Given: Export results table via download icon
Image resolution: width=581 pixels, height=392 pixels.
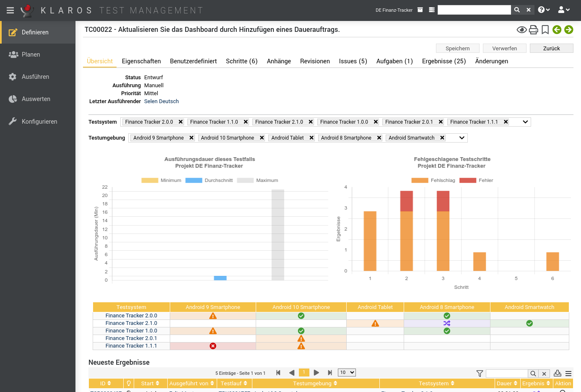Looking at the screenshot, I should [558, 373].
